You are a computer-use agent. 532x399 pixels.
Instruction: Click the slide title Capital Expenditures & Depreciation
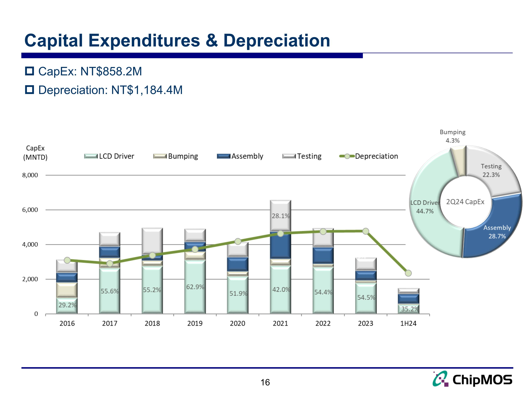[x=177, y=40]
